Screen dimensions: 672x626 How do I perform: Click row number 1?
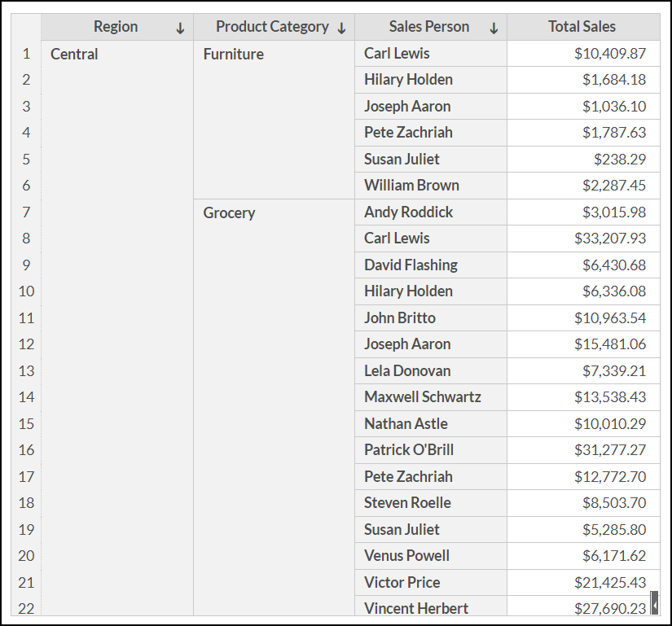[26, 54]
